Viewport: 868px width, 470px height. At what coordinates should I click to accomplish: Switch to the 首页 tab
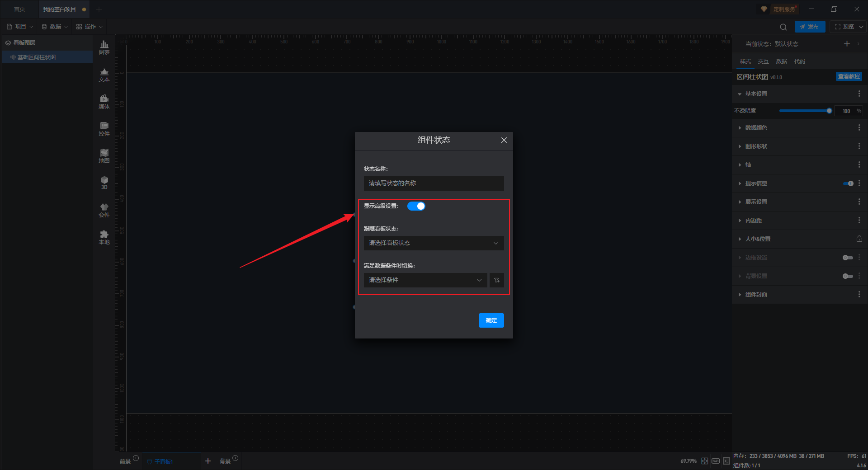[x=19, y=9]
